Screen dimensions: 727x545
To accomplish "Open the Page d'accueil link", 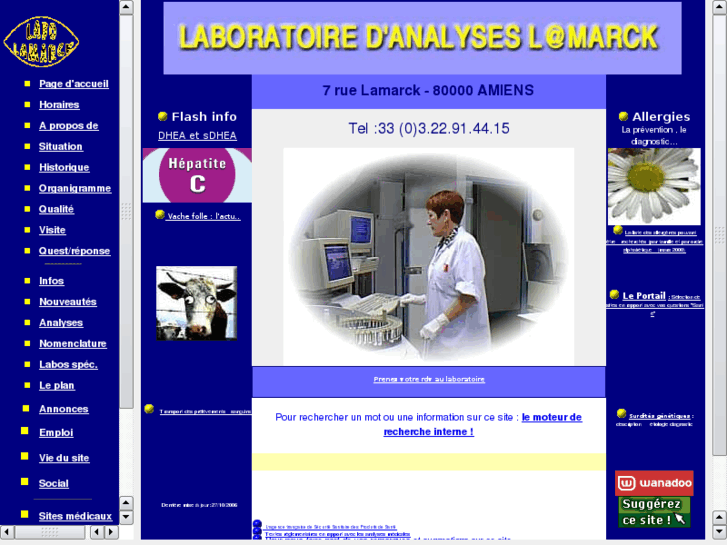I will pyautogui.click(x=74, y=84).
